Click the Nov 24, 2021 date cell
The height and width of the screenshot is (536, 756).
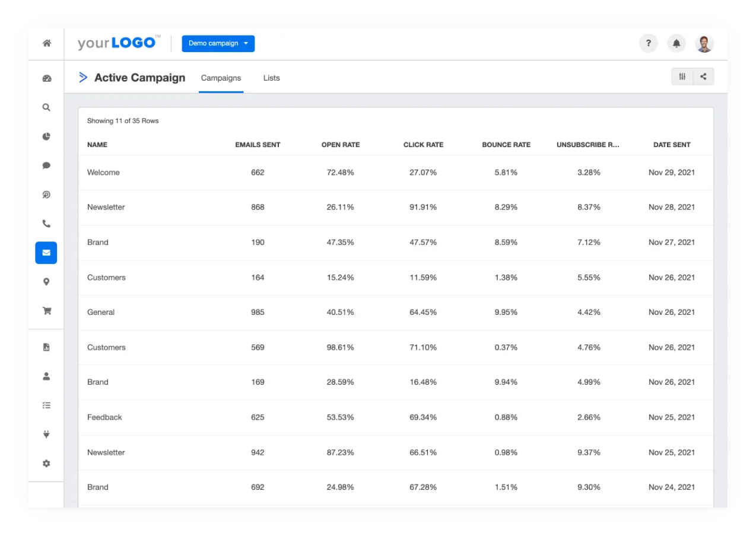[x=672, y=487]
